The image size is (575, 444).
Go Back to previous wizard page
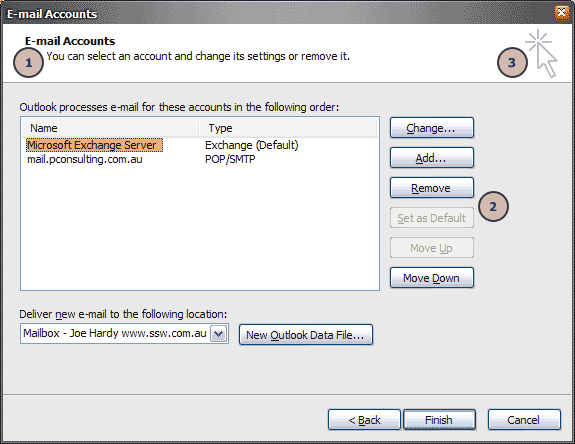(364, 420)
